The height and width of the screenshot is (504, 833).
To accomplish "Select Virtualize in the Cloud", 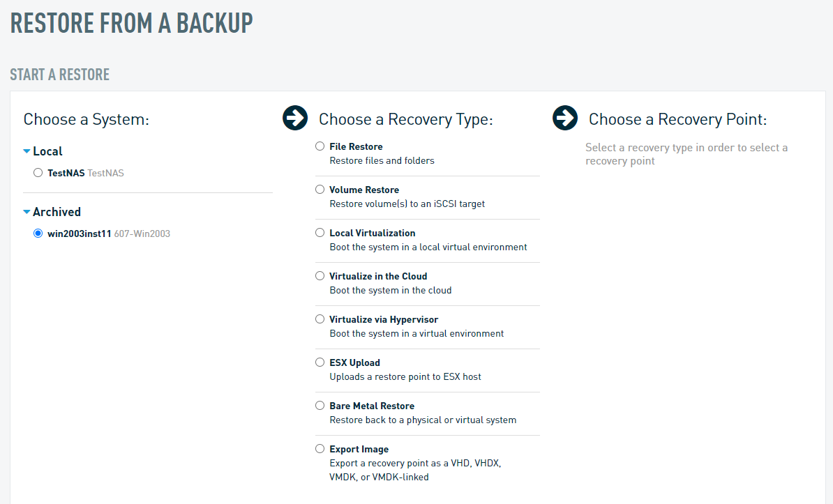I will 320,275.
